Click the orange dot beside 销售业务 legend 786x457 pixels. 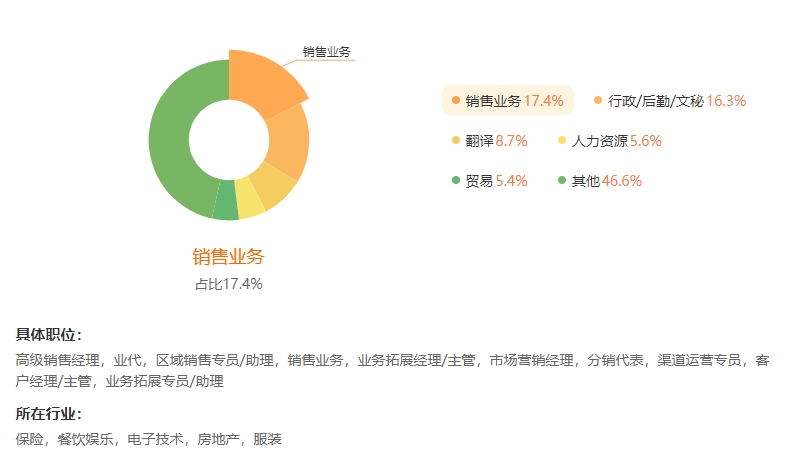(457, 100)
